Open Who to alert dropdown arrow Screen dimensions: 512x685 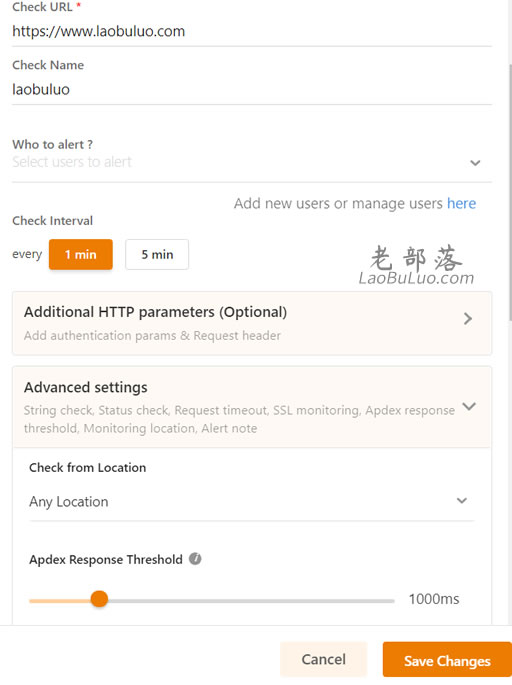tap(475, 163)
